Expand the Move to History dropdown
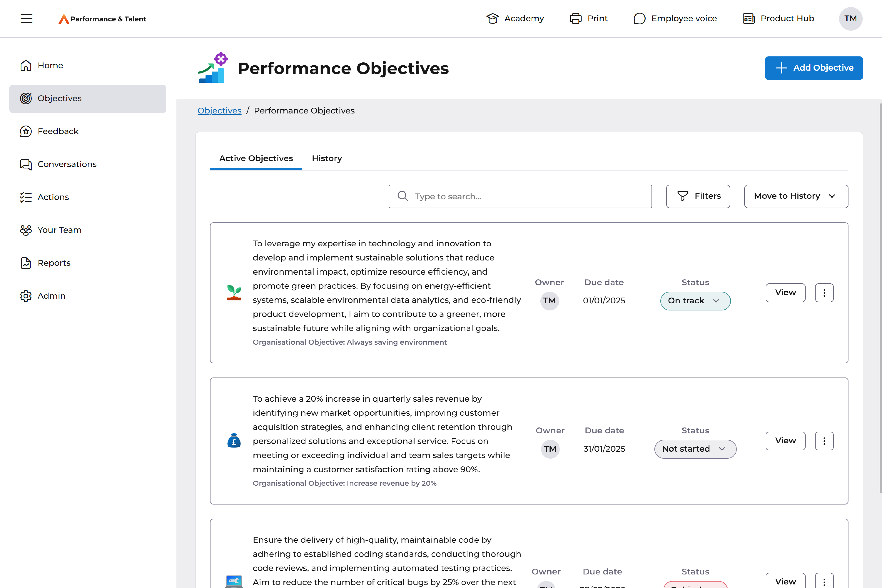Viewport: 882px width, 588px height. [x=796, y=196]
